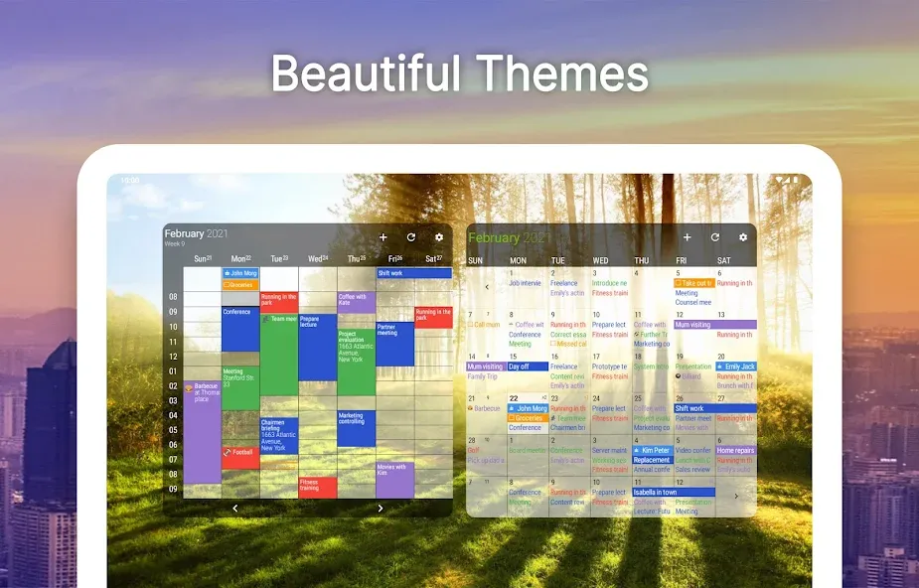Open February 2021 title in month widget
Screen dimensions: 919x588
tap(509, 237)
